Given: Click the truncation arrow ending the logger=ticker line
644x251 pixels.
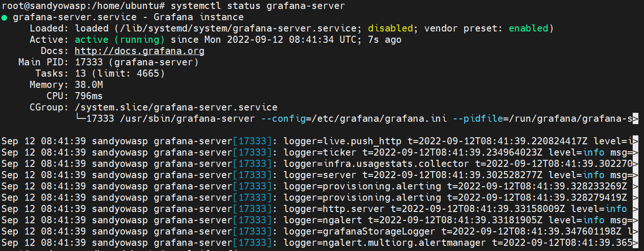Looking at the screenshot, I should click(636, 152).
